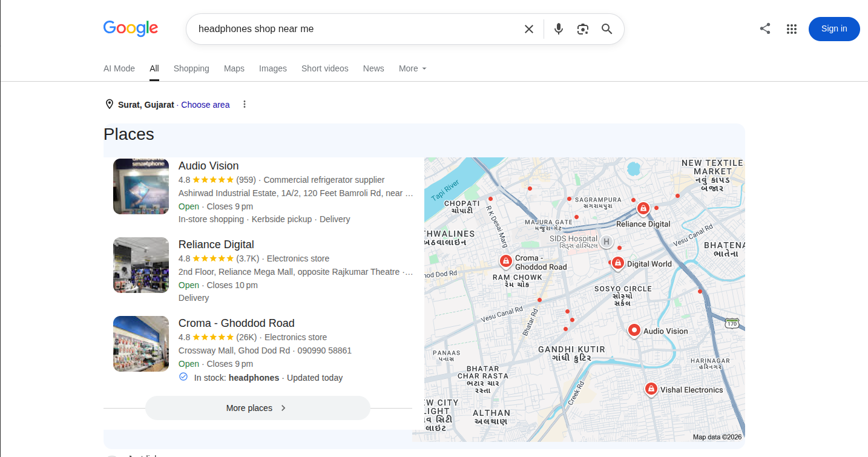The image size is (868, 457).
Task: Click Gandhi Kutir label on map
Action: [x=571, y=353]
